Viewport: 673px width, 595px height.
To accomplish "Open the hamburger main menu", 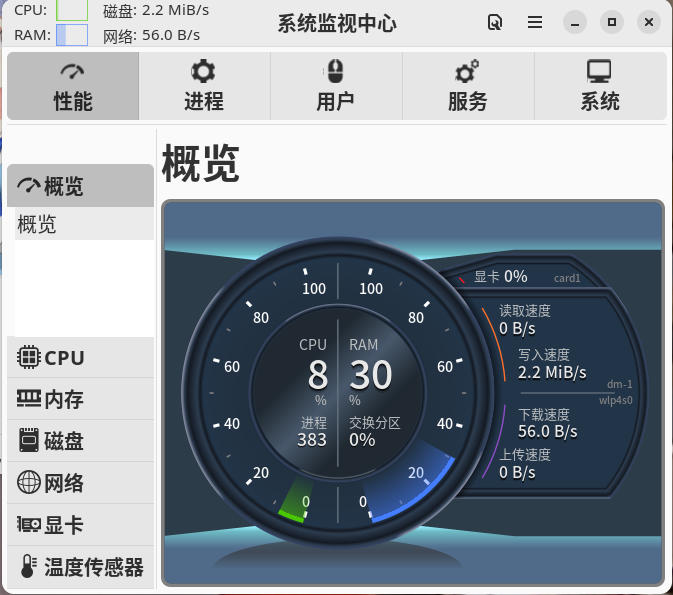I will point(535,22).
